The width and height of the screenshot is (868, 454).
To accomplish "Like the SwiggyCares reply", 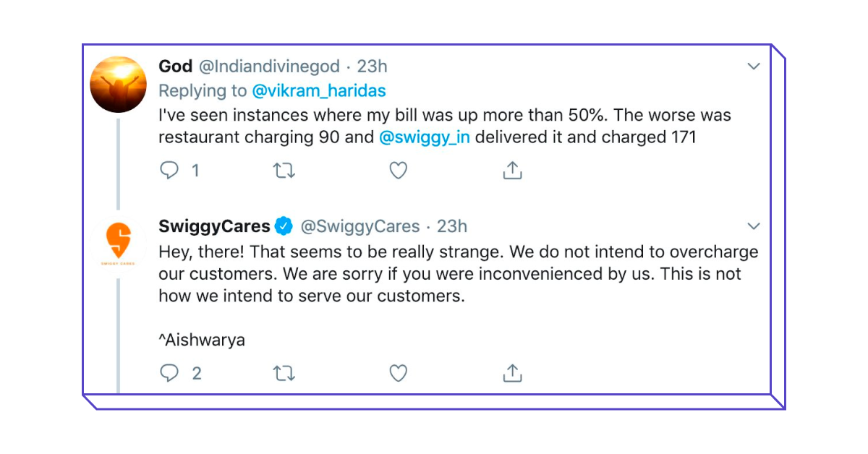I will tap(398, 372).
